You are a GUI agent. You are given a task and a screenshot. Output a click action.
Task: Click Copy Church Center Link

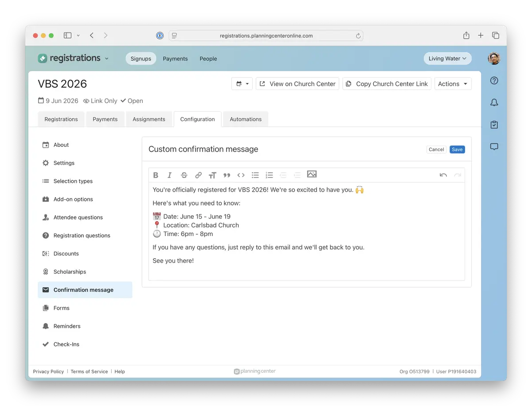pyautogui.click(x=387, y=84)
